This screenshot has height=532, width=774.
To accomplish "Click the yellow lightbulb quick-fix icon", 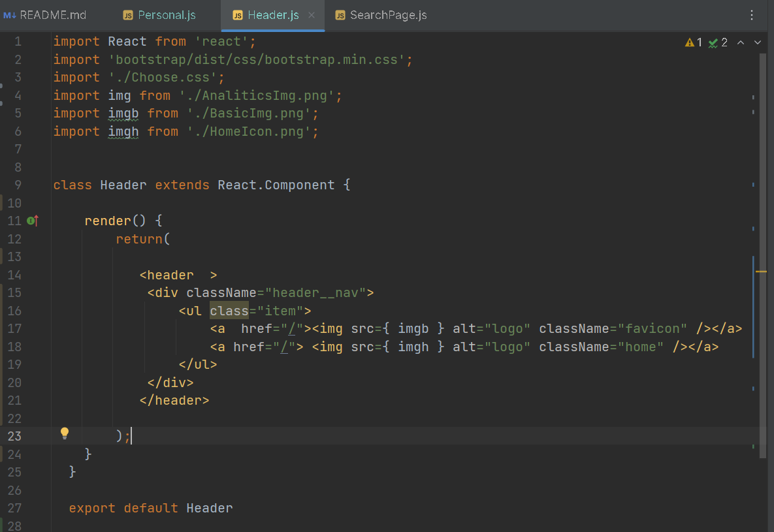I will (x=64, y=433).
